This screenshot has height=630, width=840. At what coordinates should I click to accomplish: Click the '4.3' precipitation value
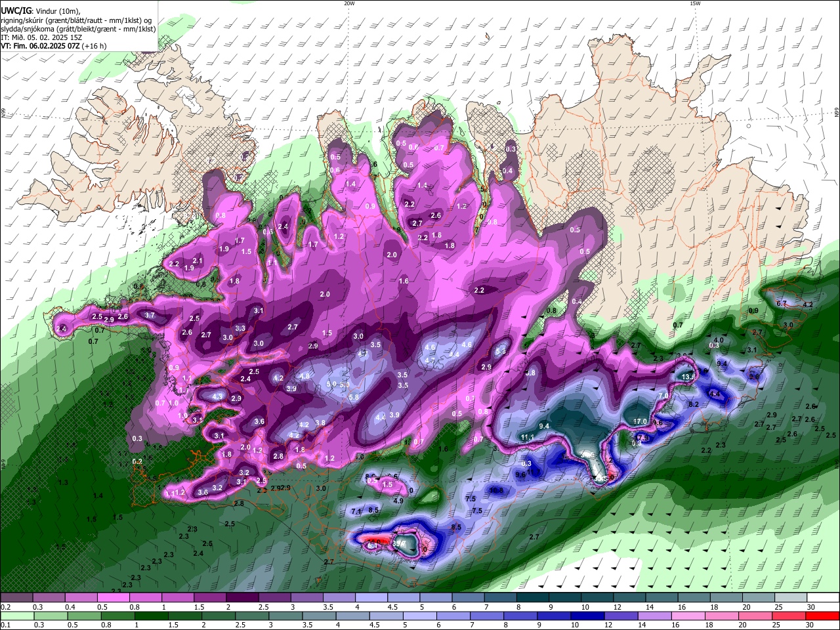coord(218,397)
